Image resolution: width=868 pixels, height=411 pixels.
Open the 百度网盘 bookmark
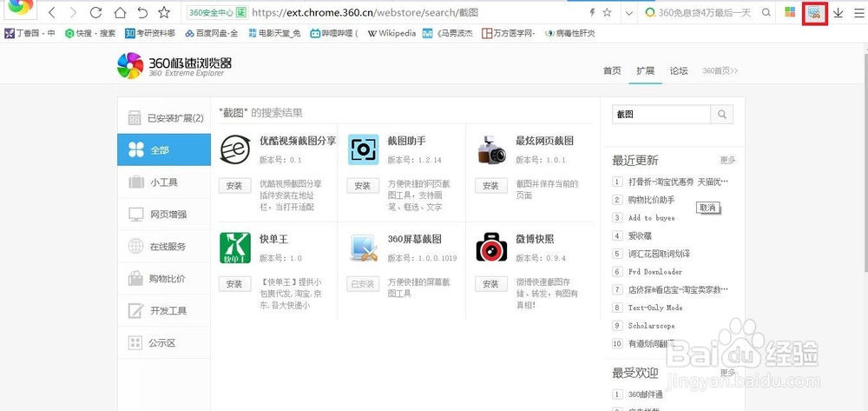point(211,33)
